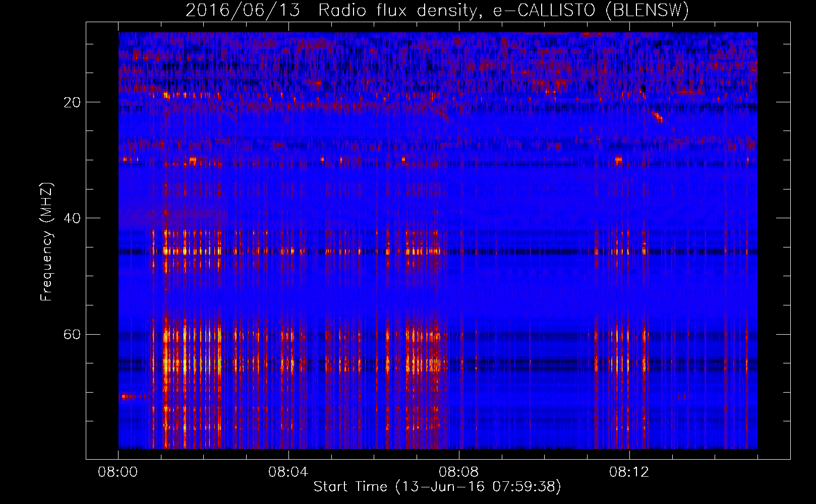Viewport: 816px width, 504px height.
Task: Select the 08:12 time tick label
Action: (629, 472)
